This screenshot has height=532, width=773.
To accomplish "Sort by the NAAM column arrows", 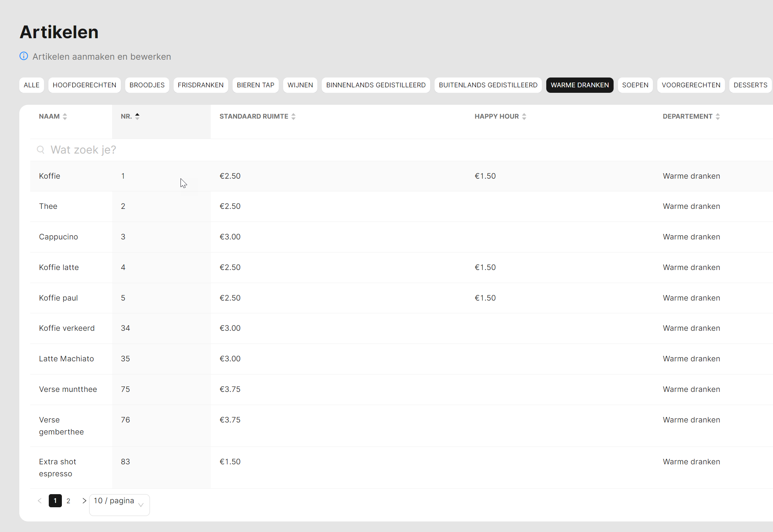I will [65, 116].
